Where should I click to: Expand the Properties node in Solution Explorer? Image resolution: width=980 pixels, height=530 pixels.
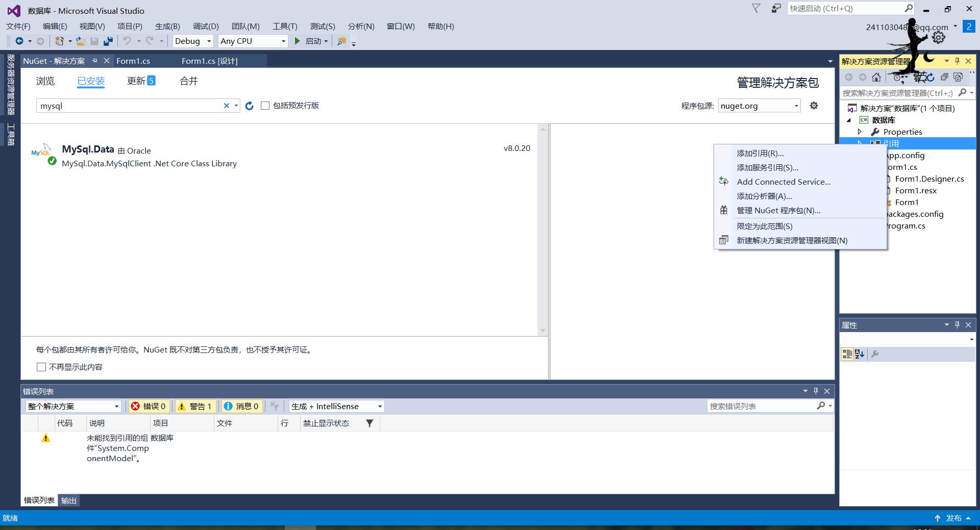(x=860, y=132)
